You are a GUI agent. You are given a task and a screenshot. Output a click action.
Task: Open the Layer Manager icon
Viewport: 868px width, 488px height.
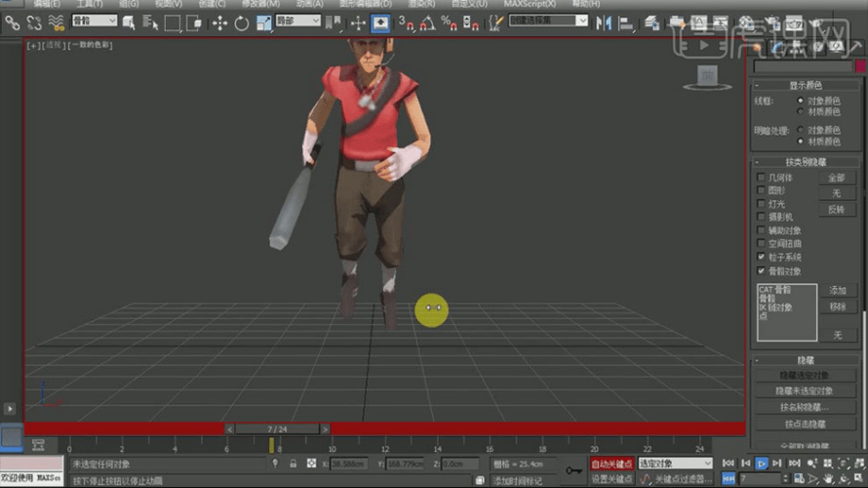pos(651,22)
